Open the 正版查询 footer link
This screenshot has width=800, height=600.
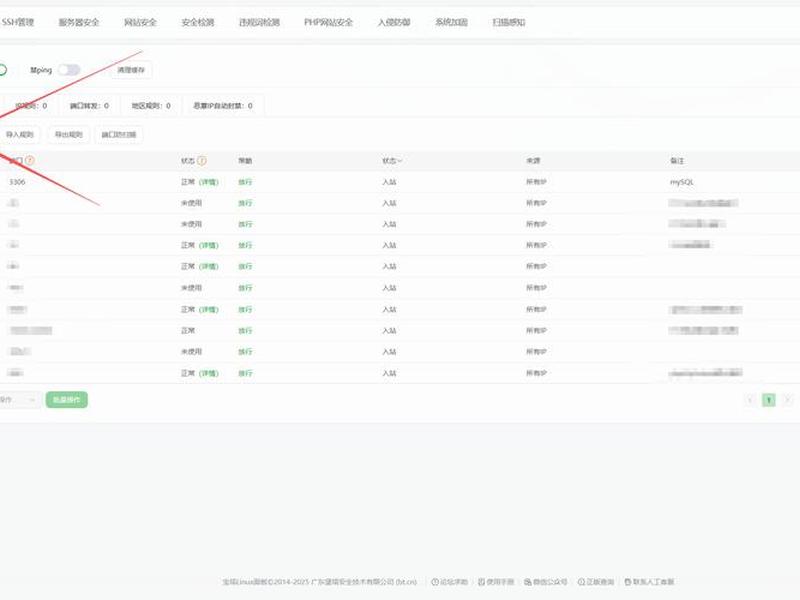pyautogui.click(x=596, y=582)
